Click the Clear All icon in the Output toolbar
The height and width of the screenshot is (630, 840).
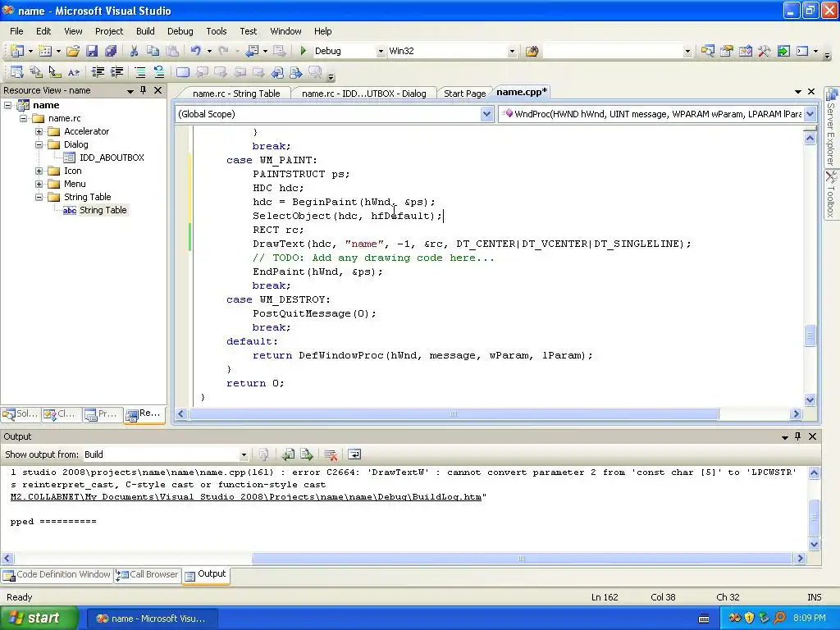tap(331, 454)
